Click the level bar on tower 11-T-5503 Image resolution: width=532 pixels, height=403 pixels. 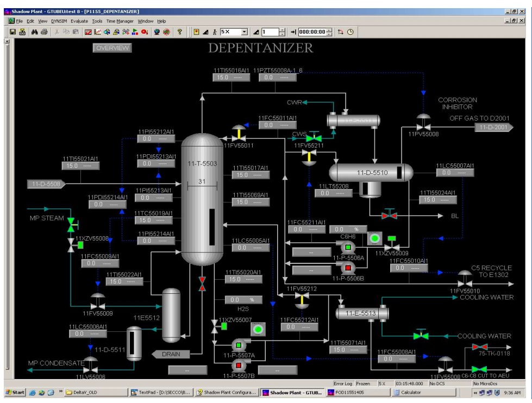212,227
